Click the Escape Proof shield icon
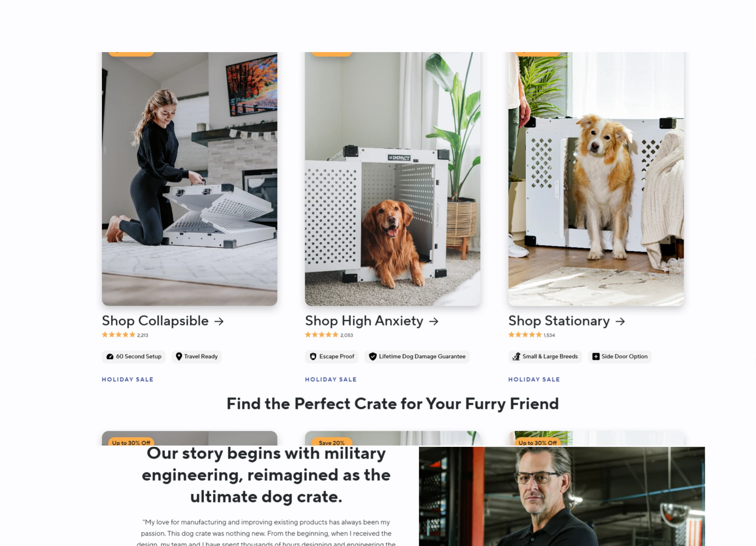 tap(313, 356)
